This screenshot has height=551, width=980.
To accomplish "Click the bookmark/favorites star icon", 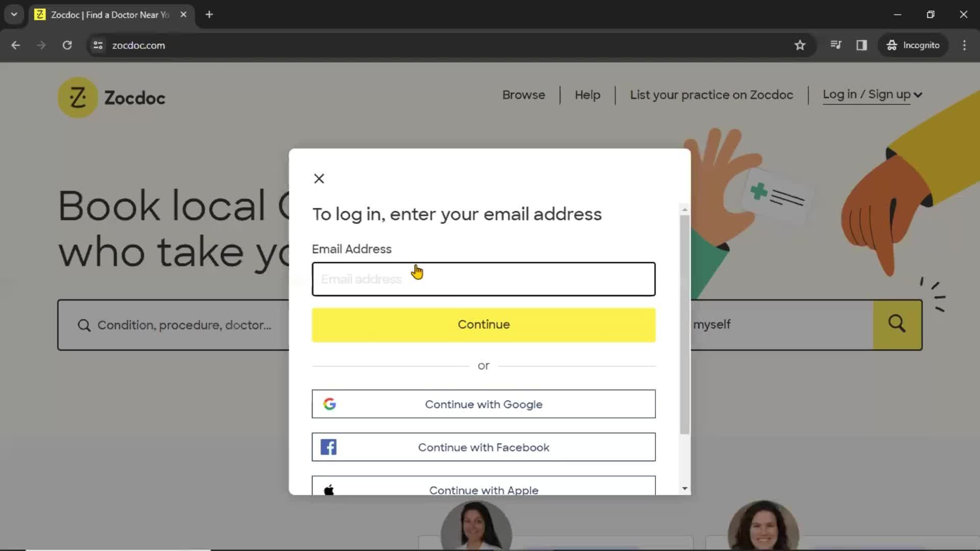I will (799, 45).
